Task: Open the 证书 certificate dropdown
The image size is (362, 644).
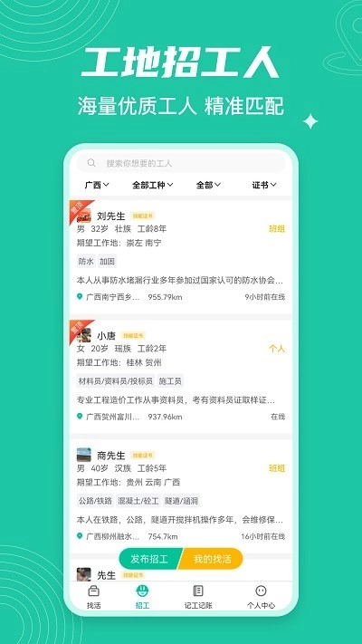Action: 264,186
